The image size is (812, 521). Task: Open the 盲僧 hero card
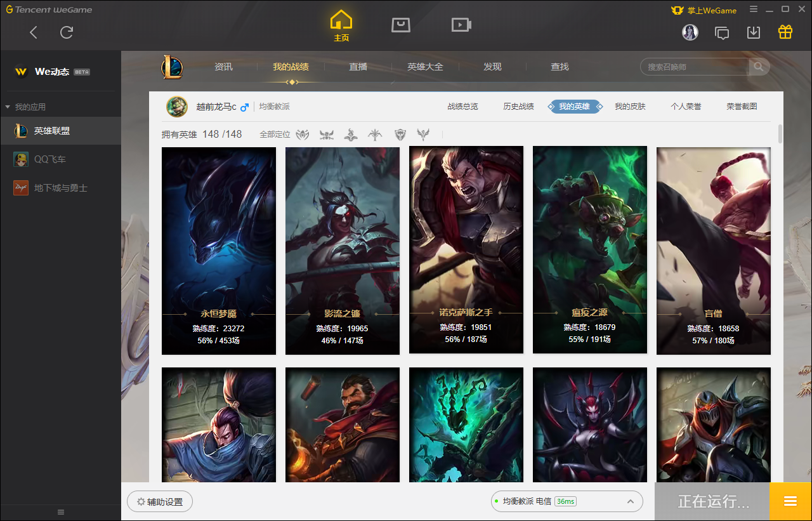(714, 251)
